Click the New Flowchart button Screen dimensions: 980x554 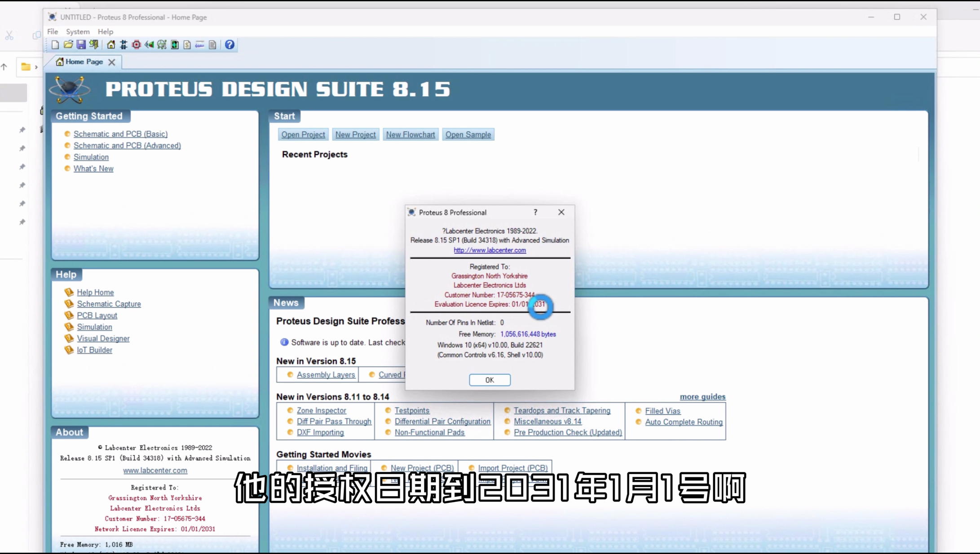tap(411, 135)
